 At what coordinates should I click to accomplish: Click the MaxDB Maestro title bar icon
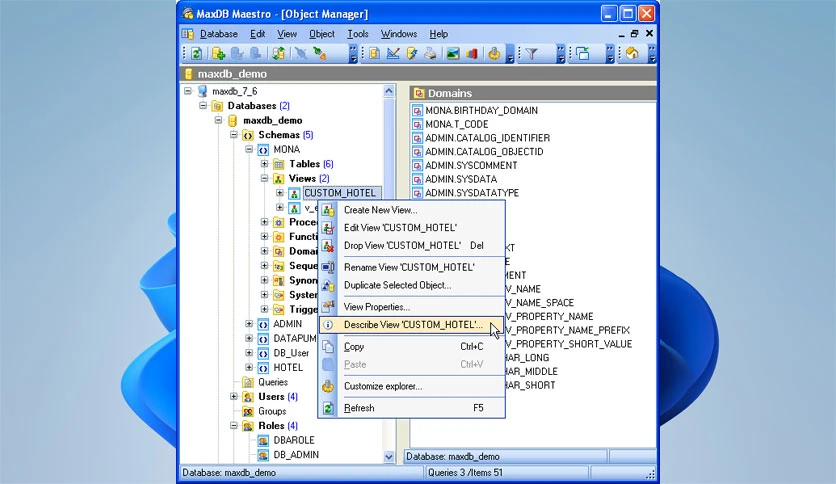tap(188, 13)
